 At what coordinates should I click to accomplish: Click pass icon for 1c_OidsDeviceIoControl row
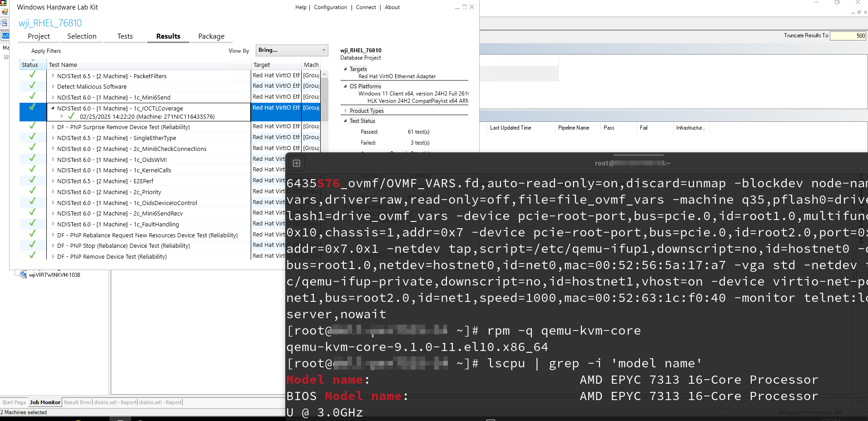click(x=32, y=202)
